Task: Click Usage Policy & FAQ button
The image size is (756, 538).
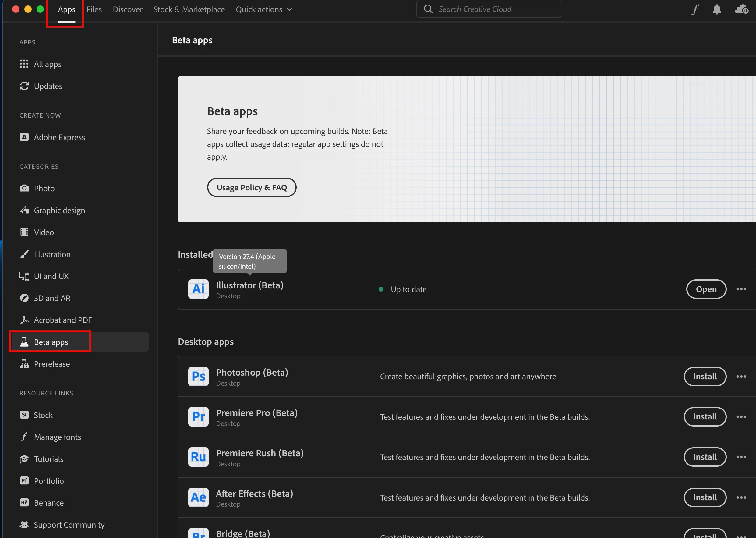Action: tap(251, 187)
